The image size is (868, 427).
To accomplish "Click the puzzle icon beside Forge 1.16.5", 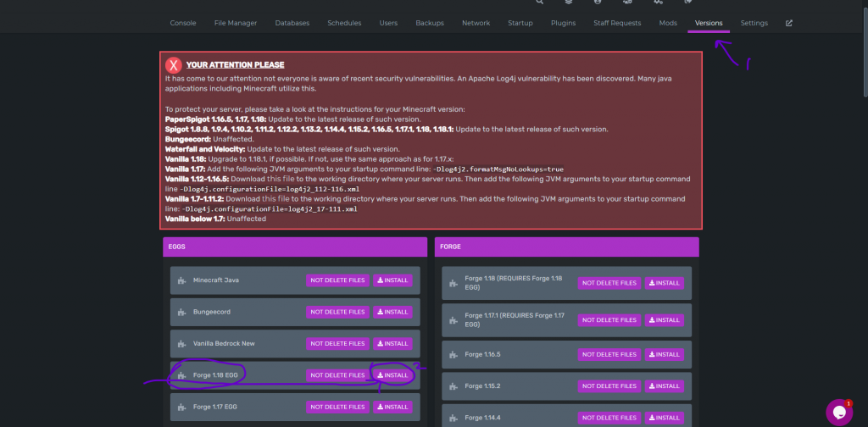I will click(453, 354).
